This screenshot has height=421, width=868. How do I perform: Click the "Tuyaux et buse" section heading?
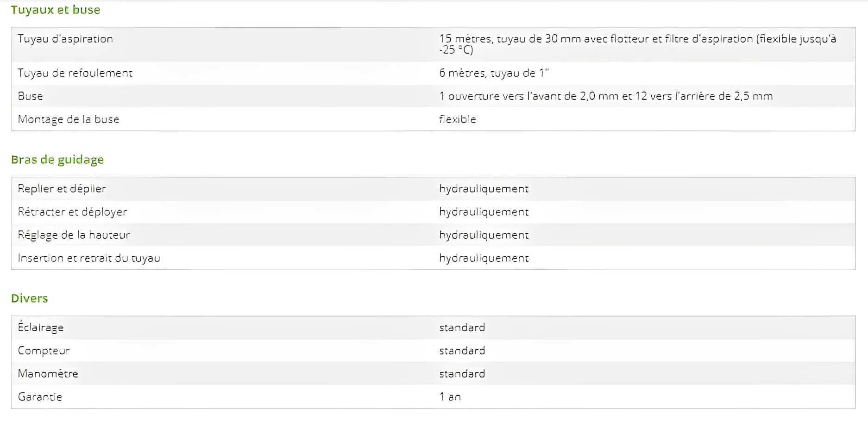click(55, 10)
